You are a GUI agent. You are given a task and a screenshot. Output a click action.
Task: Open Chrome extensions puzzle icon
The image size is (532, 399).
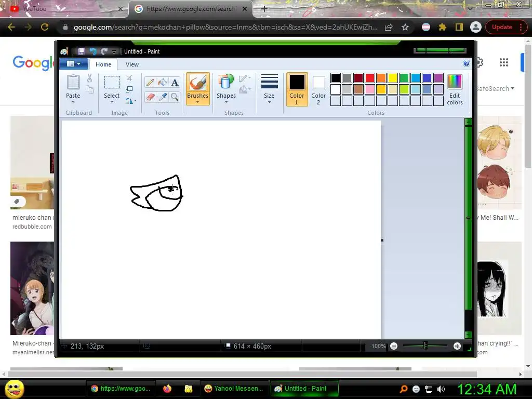(443, 27)
